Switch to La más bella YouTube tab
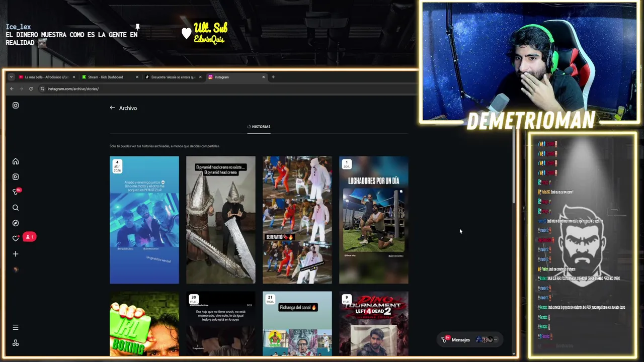The width and height of the screenshot is (644, 362). pyautogui.click(x=46, y=77)
